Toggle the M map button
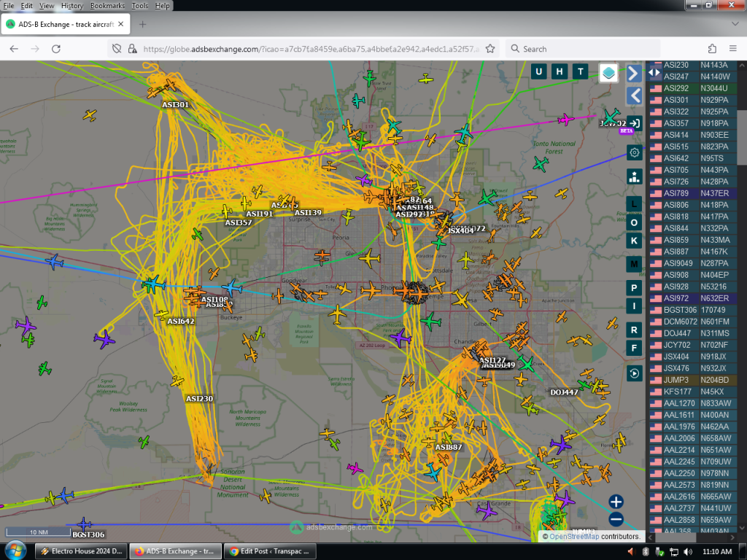 [x=634, y=264]
